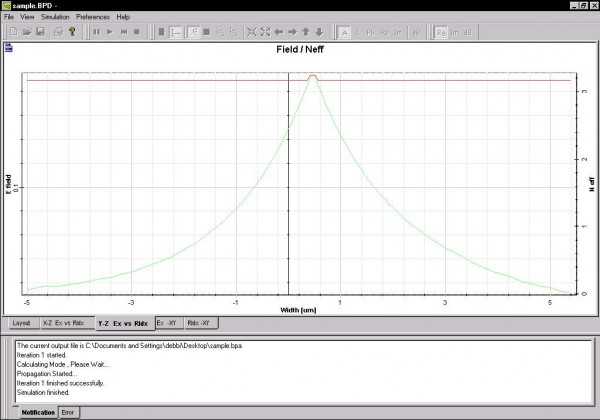
Task: Restore the window with the title-bar button
Action: (x=583, y=5)
